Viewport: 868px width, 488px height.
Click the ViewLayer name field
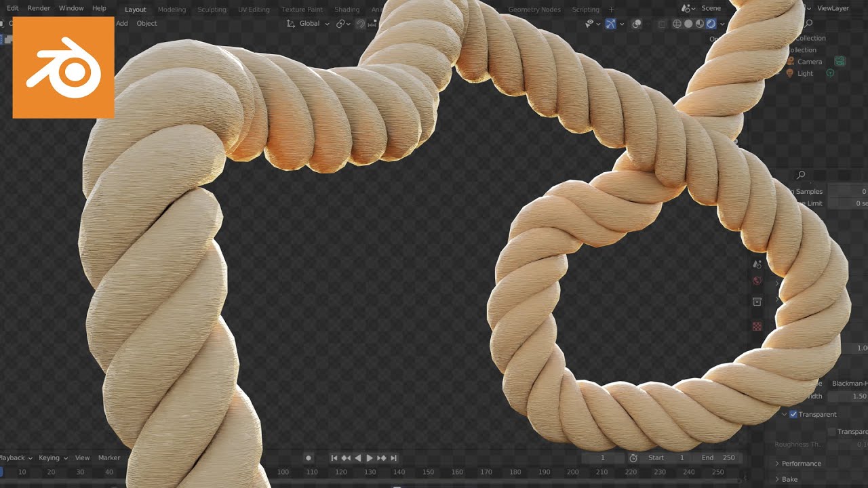[x=833, y=8]
